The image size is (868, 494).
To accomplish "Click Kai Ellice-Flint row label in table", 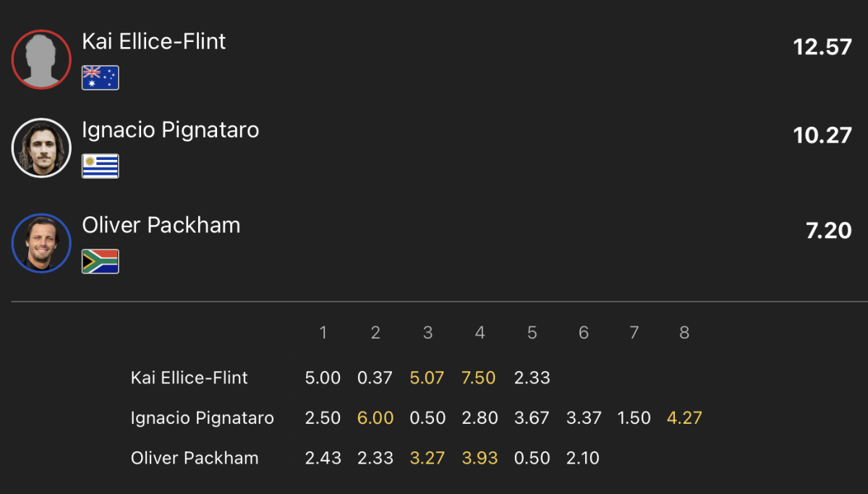I will tap(190, 378).
